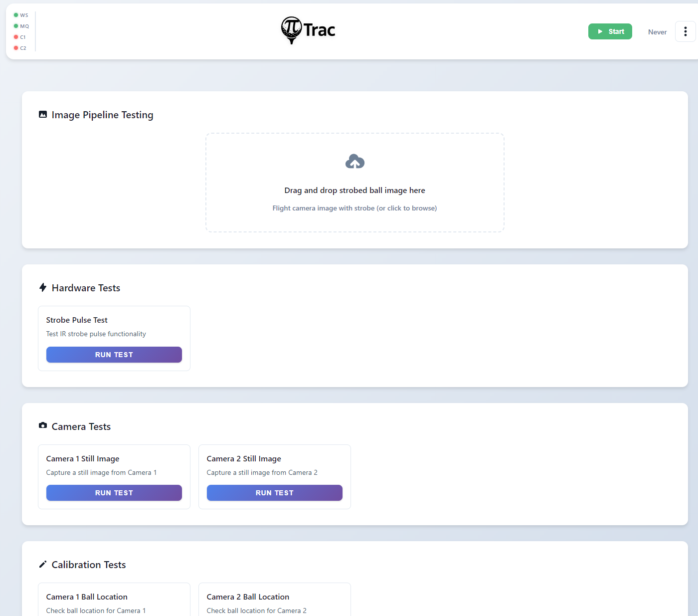Select the Camera 1 Ball Location card
Viewport: 698px width, 616px height.
(x=114, y=600)
